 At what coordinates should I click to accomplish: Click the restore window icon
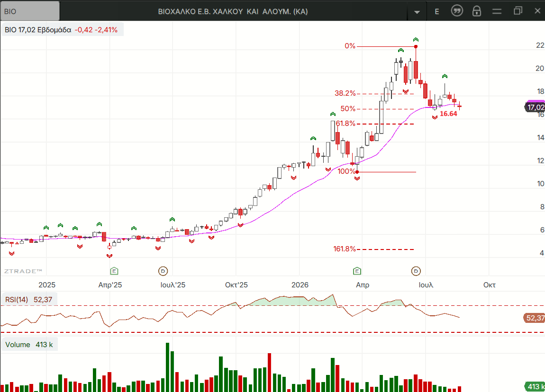coord(518,11)
